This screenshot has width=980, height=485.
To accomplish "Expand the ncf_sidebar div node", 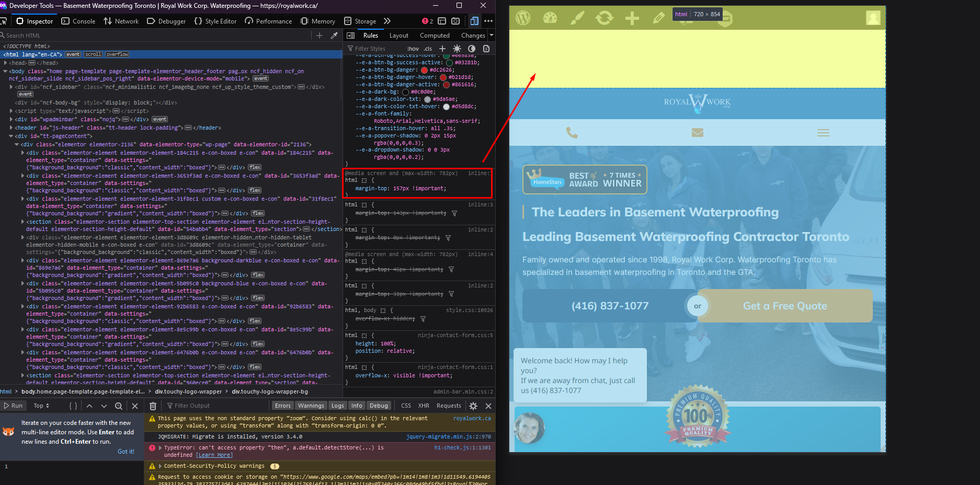I will pyautogui.click(x=12, y=87).
